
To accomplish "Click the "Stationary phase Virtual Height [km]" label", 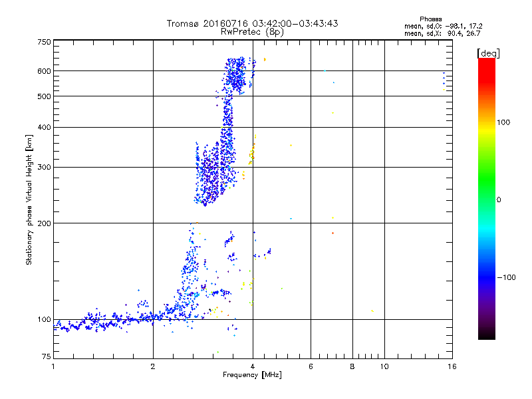I will click(29, 199).
